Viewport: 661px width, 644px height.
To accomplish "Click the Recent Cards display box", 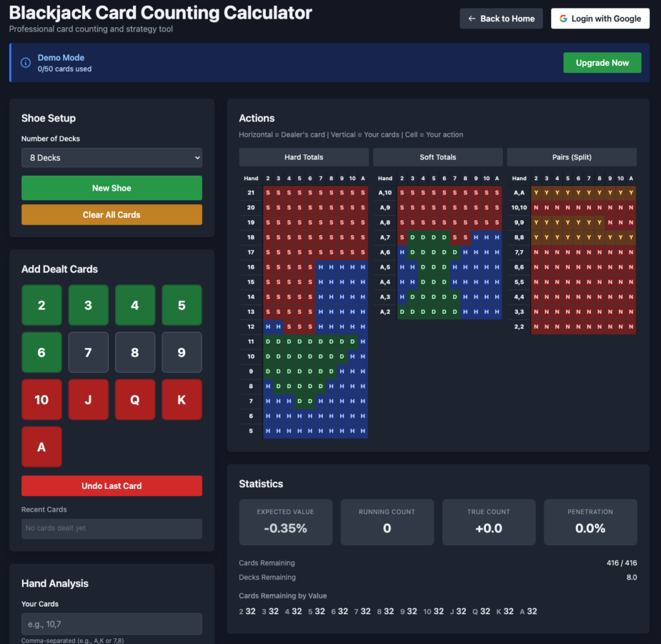I will pos(112,528).
